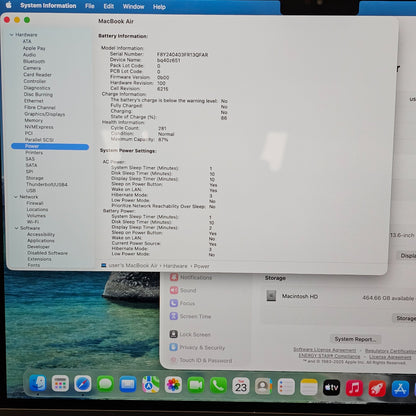Open Finder from the Dock
The image size is (416, 416).
click(38, 383)
